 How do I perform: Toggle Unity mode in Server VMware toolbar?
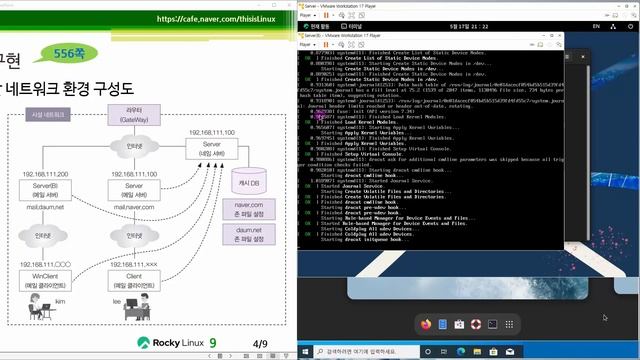pos(362,15)
